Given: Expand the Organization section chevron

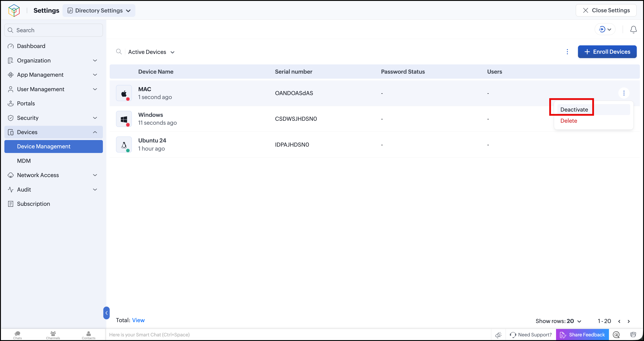Looking at the screenshot, I should pos(95,60).
